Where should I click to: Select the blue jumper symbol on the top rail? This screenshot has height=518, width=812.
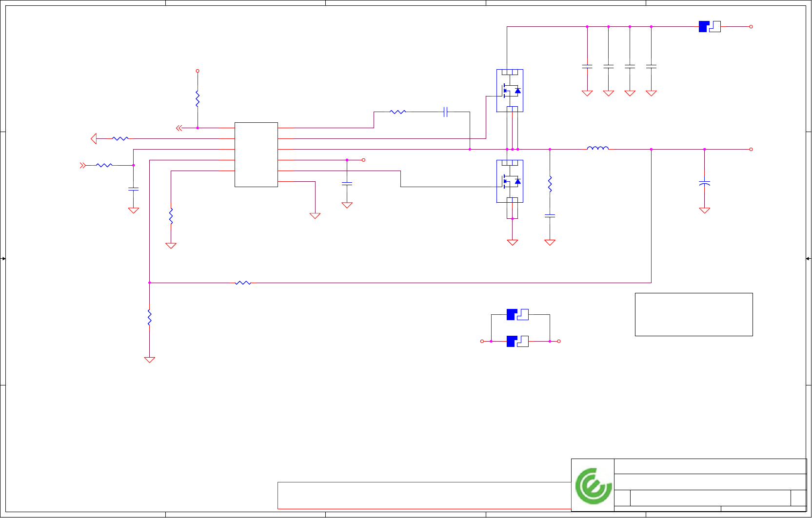(x=710, y=26)
